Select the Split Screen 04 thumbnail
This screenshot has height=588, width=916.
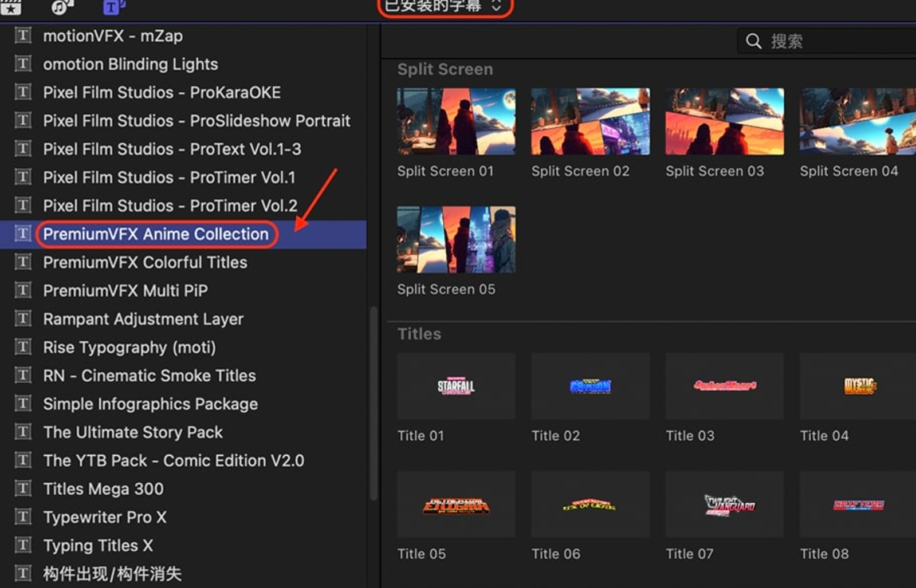[x=858, y=121]
